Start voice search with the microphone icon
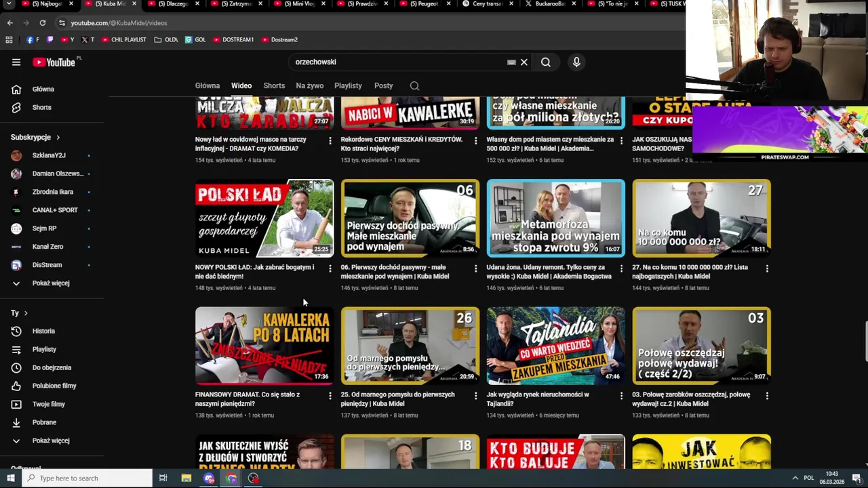 point(576,62)
